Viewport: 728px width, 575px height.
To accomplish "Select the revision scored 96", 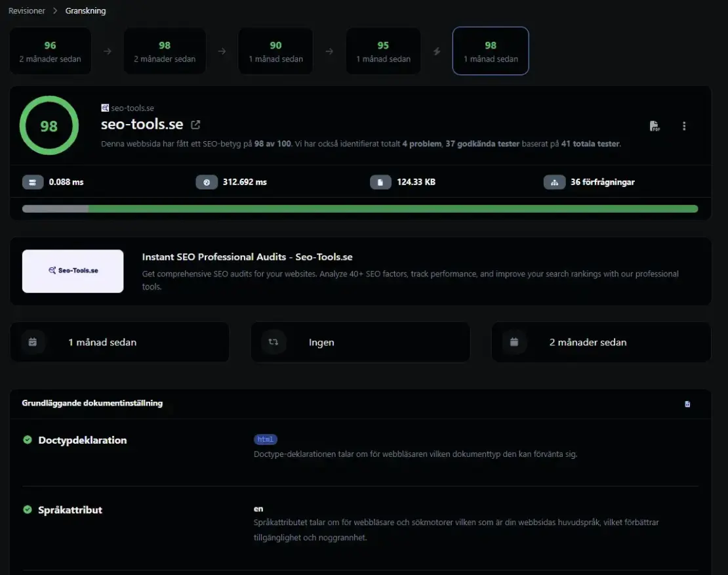I will point(50,51).
